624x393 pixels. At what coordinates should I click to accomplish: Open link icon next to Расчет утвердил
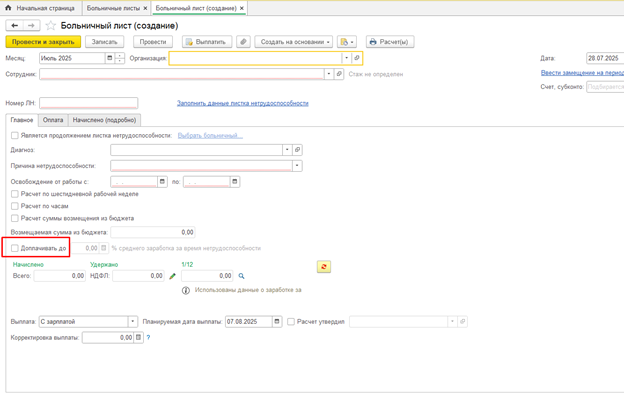pos(462,321)
